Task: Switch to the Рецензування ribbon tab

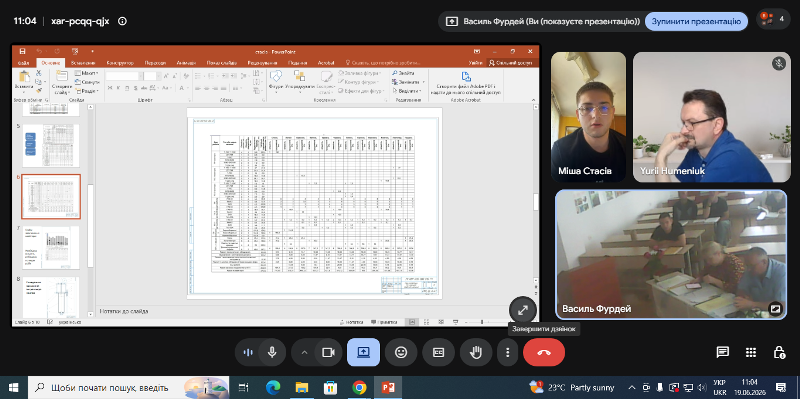Action: point(262,63)
